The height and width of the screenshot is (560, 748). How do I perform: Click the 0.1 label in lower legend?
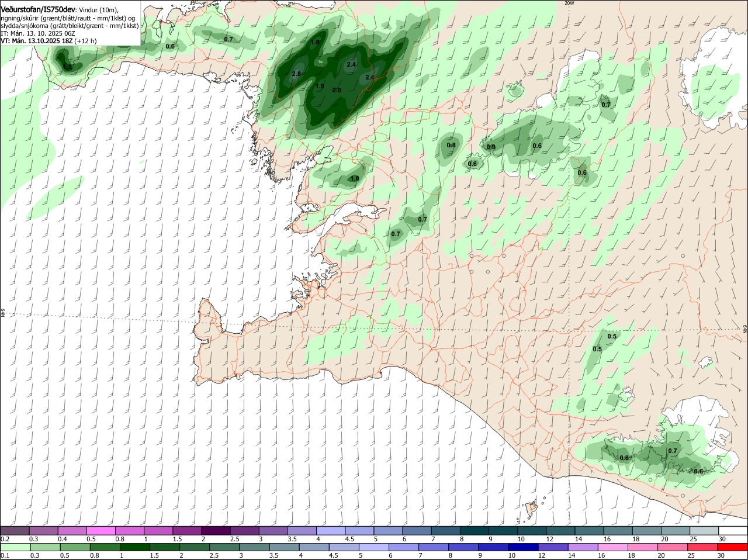click(5, 555)
